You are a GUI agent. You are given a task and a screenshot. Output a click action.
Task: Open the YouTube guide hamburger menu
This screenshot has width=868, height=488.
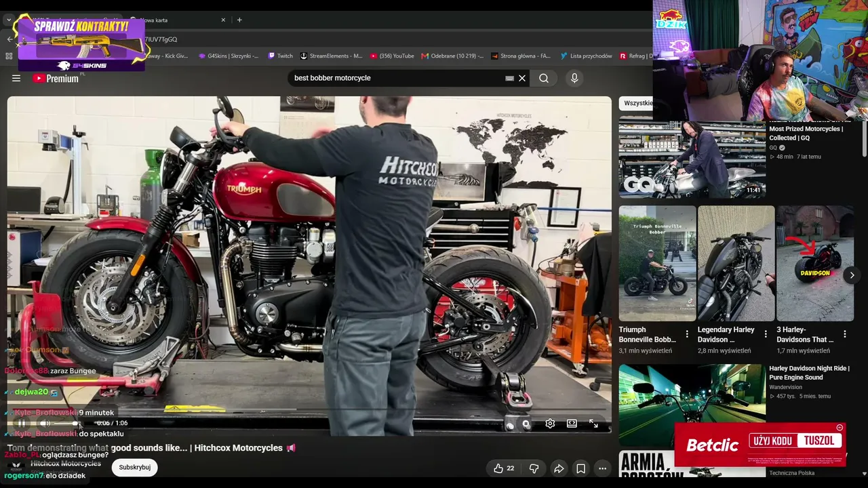click(16, 78)
